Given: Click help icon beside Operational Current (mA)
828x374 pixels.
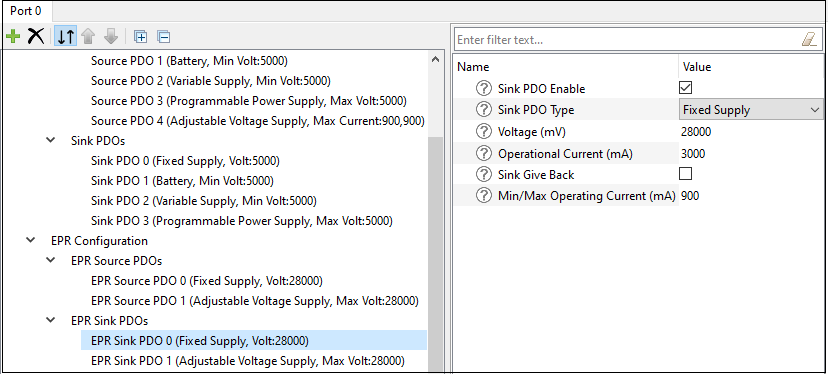Looking at the screenshot, I should click(x=484, y=154).
